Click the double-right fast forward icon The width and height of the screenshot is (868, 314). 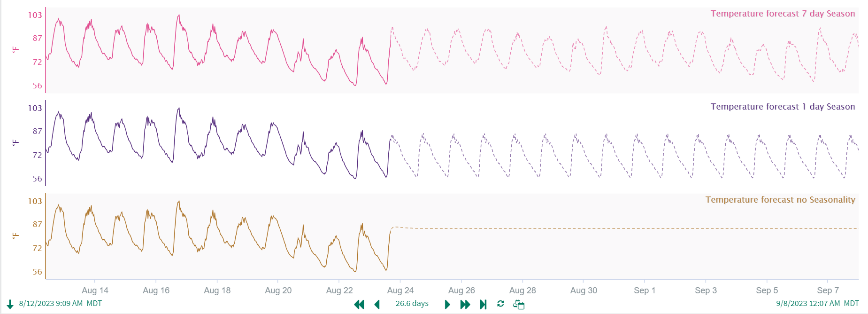(x=465, y=305)
